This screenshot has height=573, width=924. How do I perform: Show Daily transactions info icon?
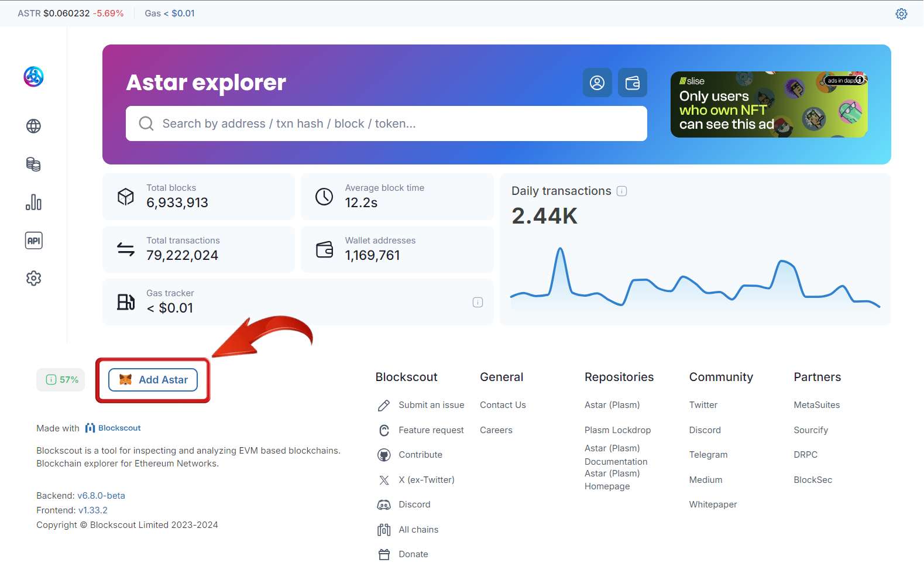(622, 191)
